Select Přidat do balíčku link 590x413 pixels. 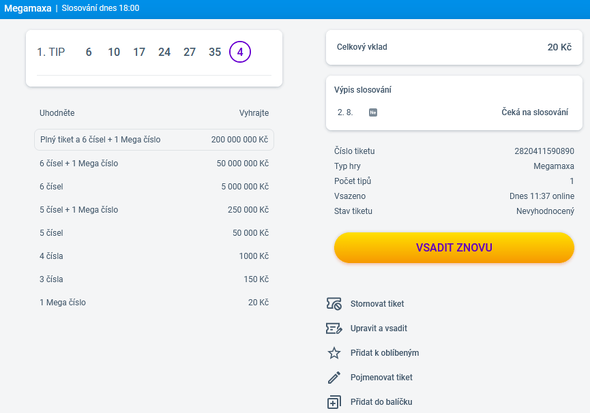pyautogui.click(x=381, y=402)
